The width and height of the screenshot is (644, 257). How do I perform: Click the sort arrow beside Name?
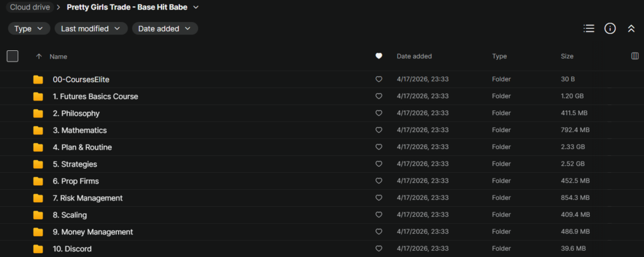point(39,57)
